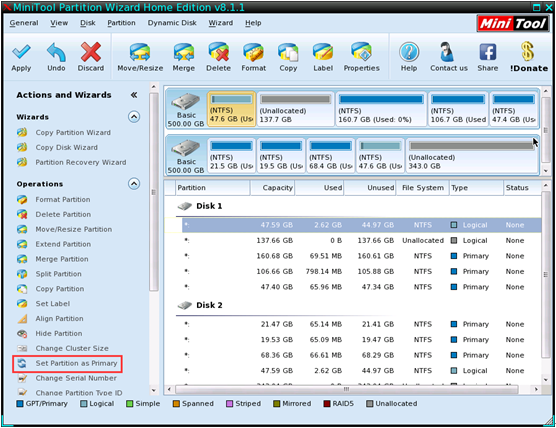Open the Properties toolbar icon
The width and height of the screenshot is (556, 428).
pos(361,52)
